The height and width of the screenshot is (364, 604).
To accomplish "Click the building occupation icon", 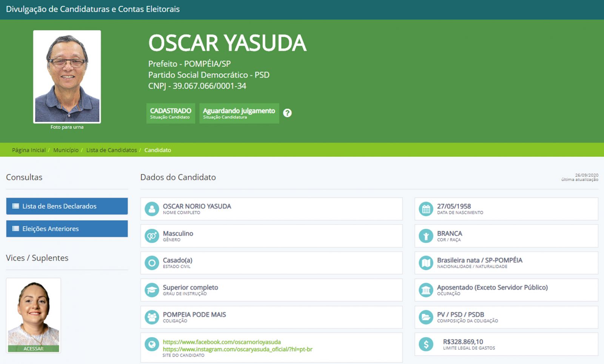I will [x=426, y=290].
